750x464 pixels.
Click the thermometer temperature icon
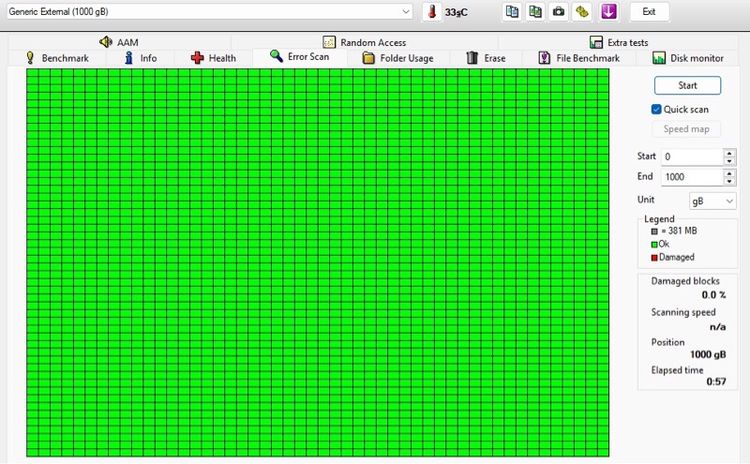(x=432, y=12)
